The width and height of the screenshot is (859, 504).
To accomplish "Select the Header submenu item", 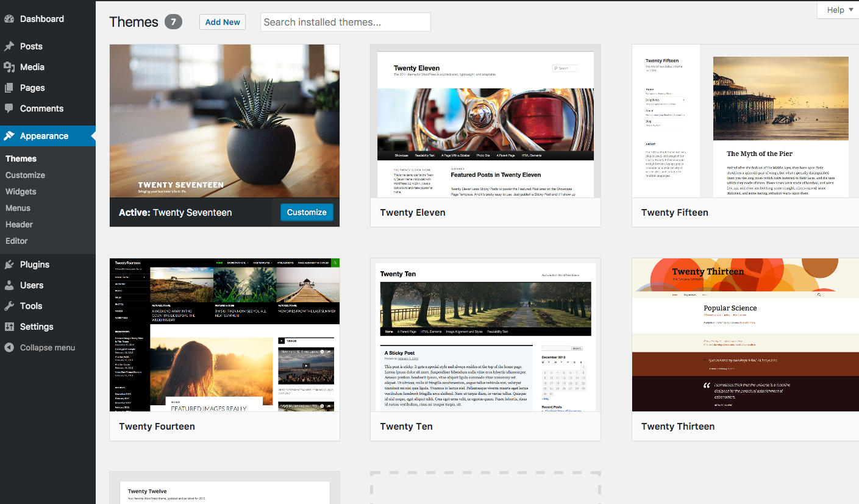I will click(19, 224).
